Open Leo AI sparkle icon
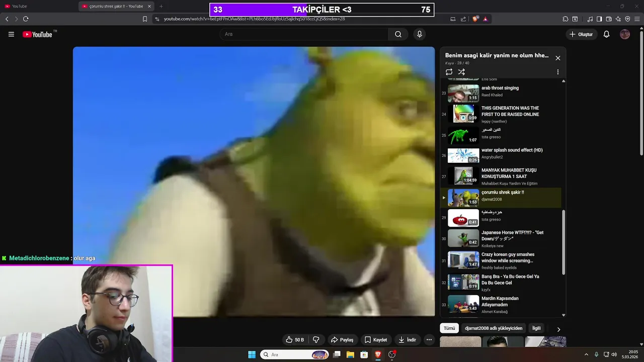The image size is (644, 362). tap(618, 19)
